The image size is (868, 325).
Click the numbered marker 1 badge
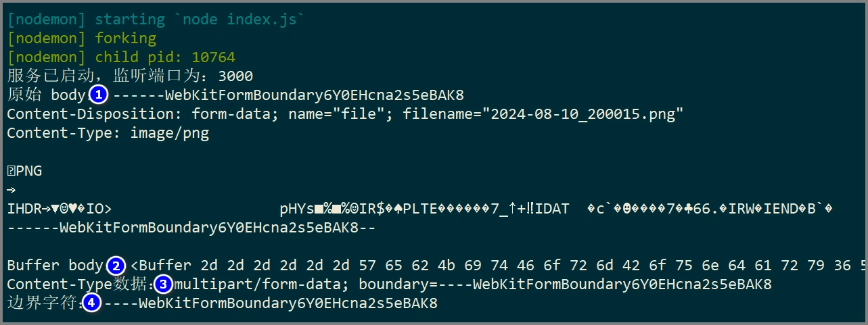pyautogui.click(x=98, y=95)
